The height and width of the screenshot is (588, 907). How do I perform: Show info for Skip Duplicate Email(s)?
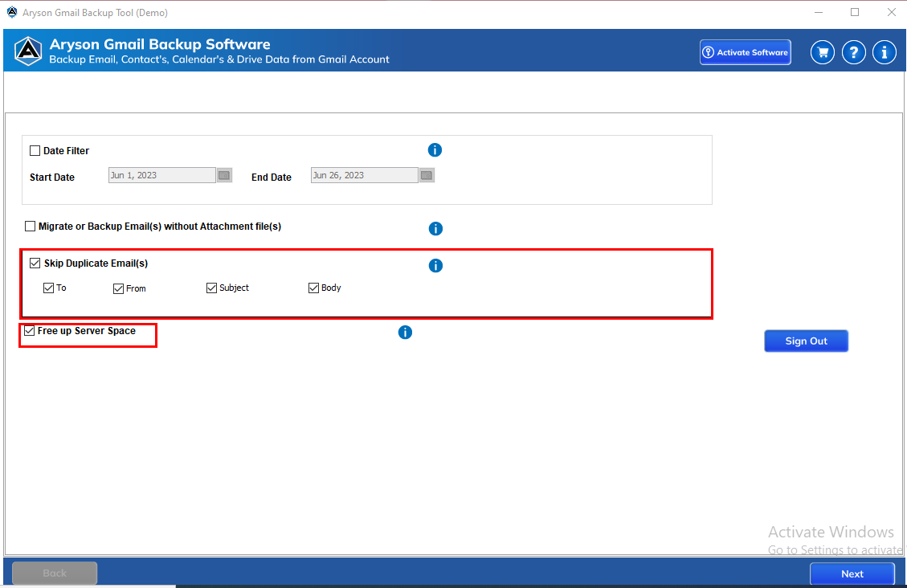pos(435,265)
